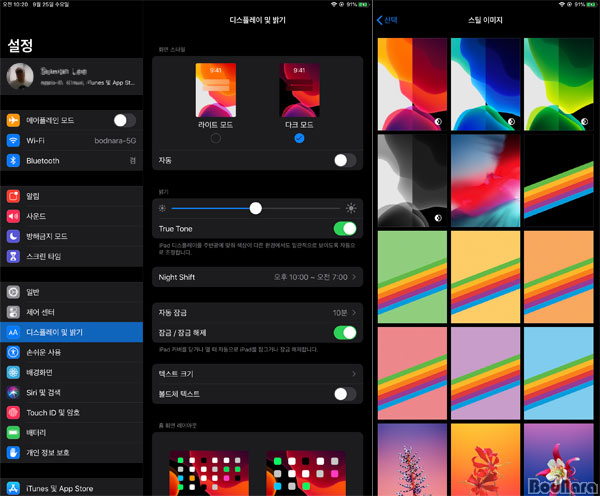Open the 자동 잠금 row
600x496 pixels.
pos(258,313)
